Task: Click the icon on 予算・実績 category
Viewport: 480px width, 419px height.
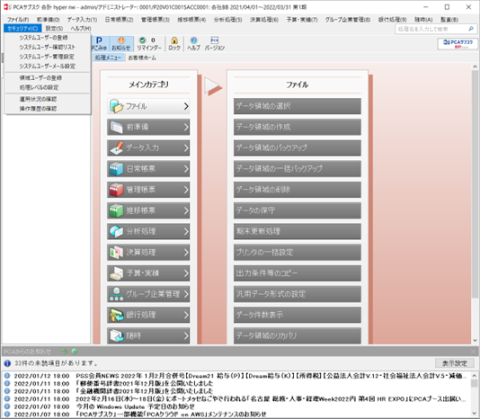Action: [x=116, y=273]
